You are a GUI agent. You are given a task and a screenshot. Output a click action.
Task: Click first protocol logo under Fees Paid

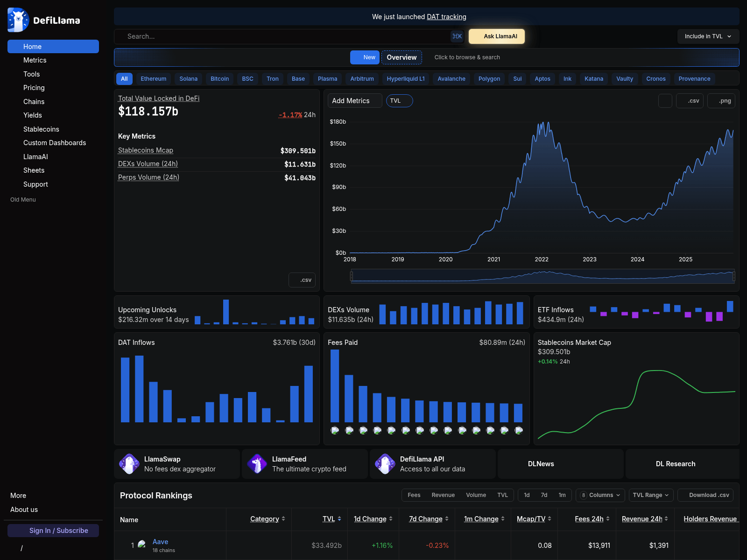point(335,430)
